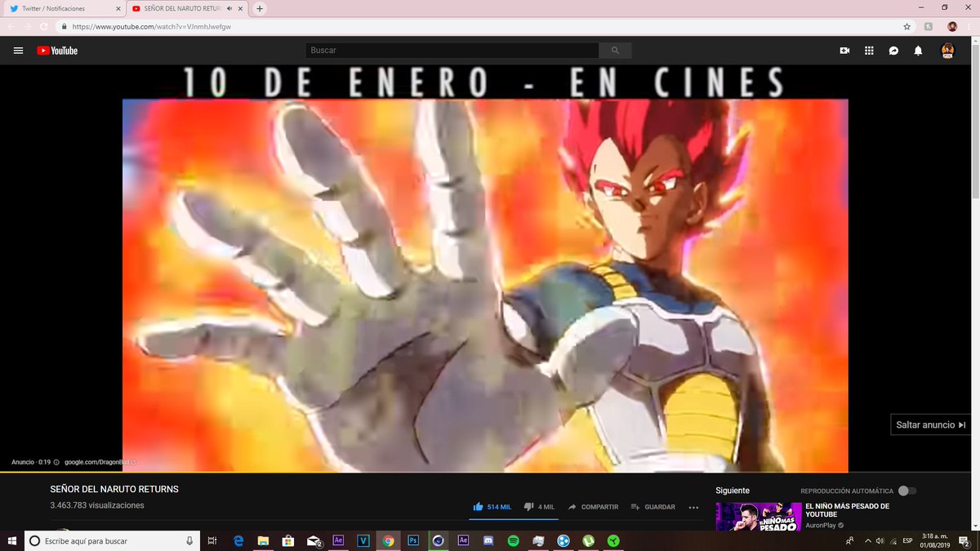Toggle the Reproducción automática switch
The image size is (980, 551).
pyautogui.click(x=906, y=491)
